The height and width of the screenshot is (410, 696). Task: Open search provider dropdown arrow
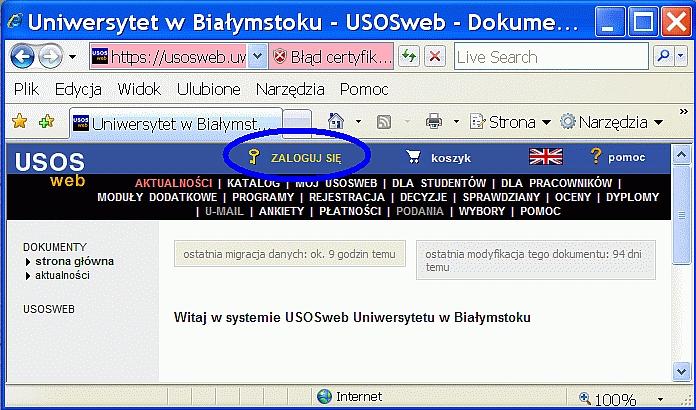click(681, 56)
